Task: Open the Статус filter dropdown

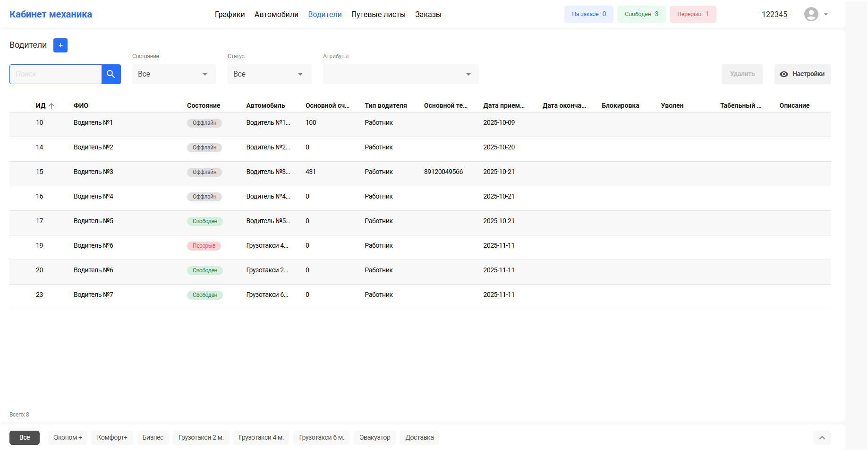Action: click(269, 74)
